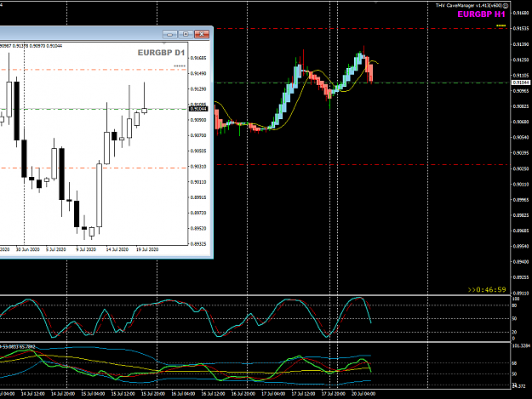Click the 101.3284 scale label of bottom indicator
The image size is (532, 399).
521,346
